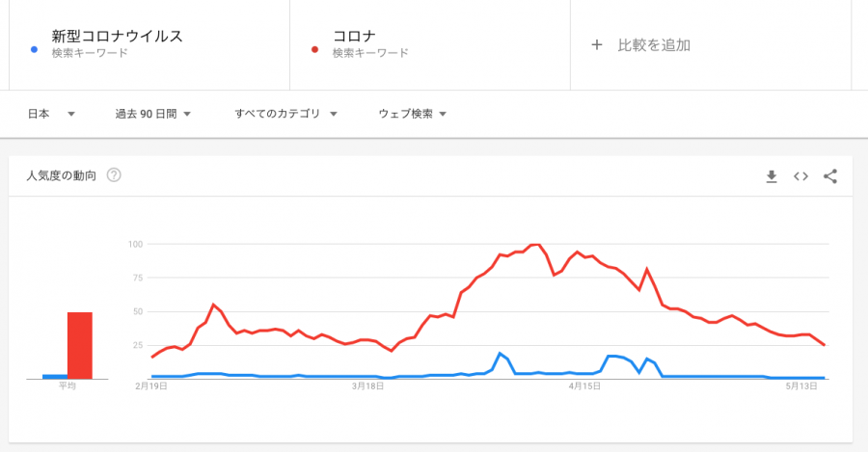The width and height of the screenshot is (868, 452).
Task: Click the red line peak near 100
Action: pyautogui.click(x=535, y=245)
